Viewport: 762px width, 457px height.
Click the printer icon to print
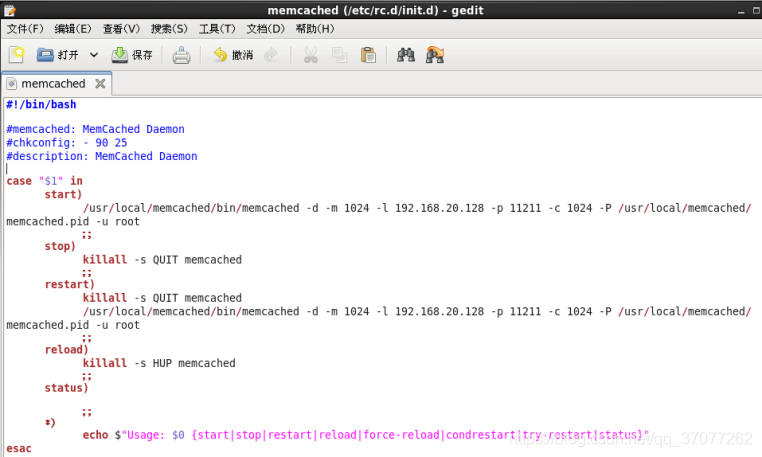click(x=181, y=55)
